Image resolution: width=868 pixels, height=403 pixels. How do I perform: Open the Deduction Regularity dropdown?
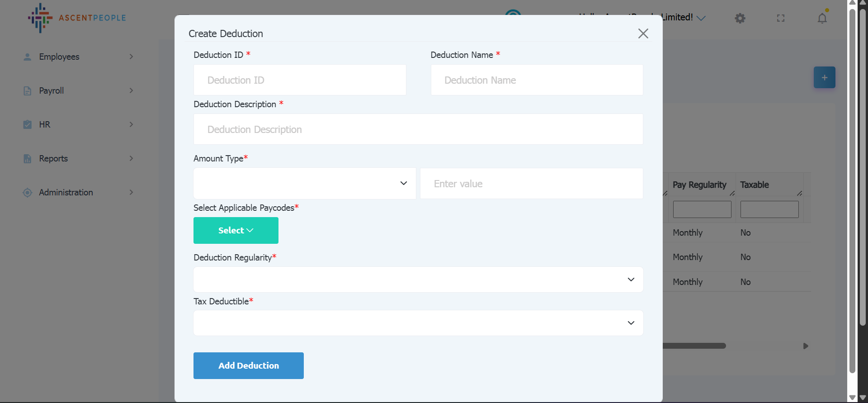pos(418,280)
